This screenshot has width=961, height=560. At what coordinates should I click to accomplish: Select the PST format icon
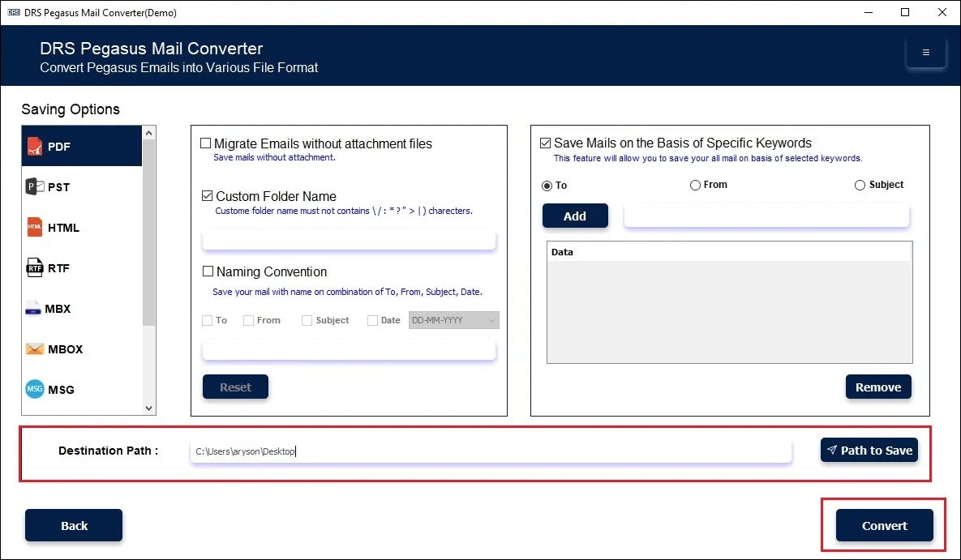click(35, 186)
